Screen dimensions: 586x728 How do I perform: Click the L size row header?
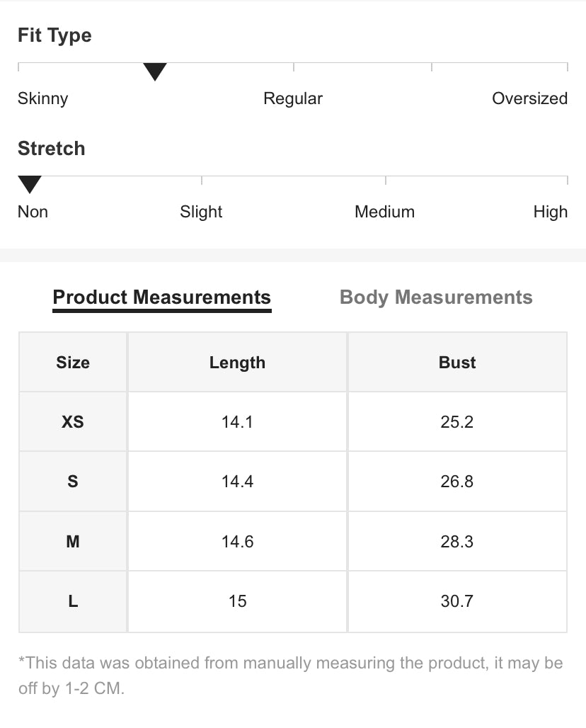coord(73,601)
